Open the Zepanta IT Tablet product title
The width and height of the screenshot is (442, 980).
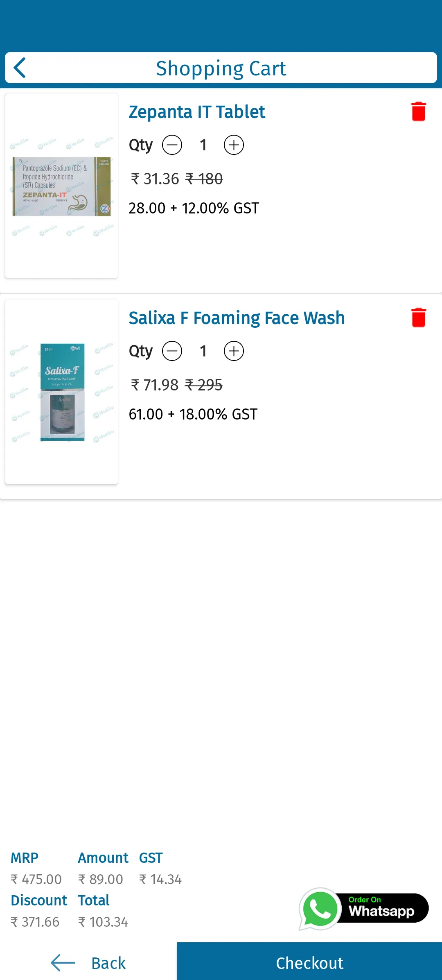pyautogui.click(x=197, y=112)
